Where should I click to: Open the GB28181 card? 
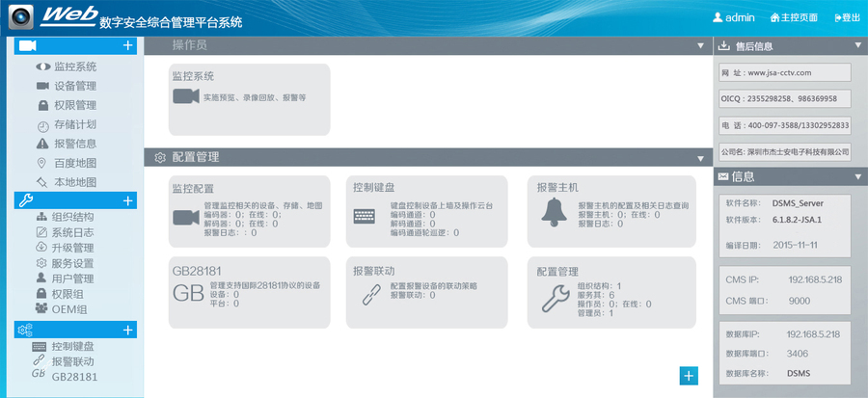click(250, 292)
